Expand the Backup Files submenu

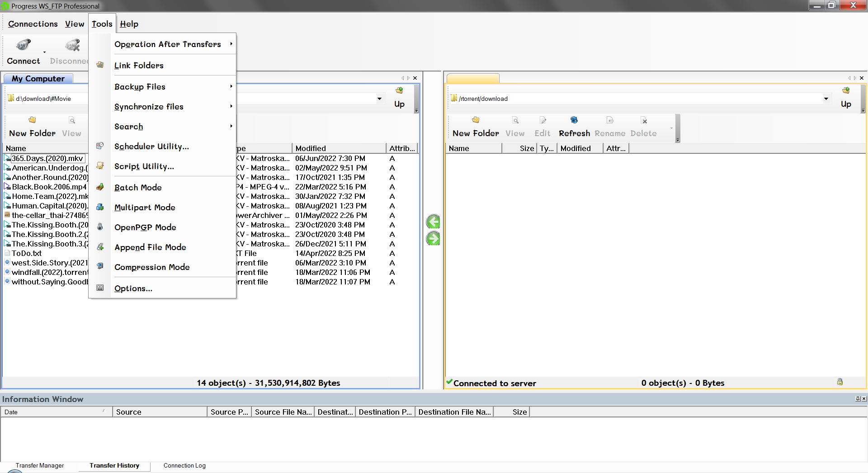tap(231, 86)
